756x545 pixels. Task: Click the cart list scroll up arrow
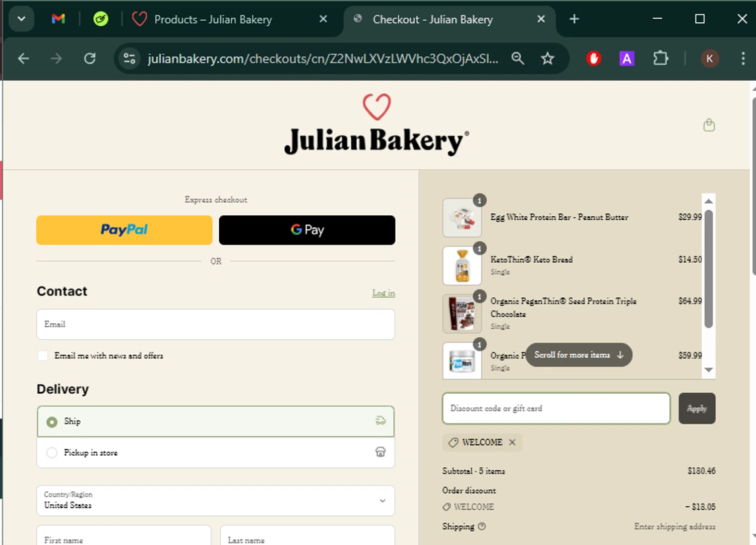[x=709, y=201]
